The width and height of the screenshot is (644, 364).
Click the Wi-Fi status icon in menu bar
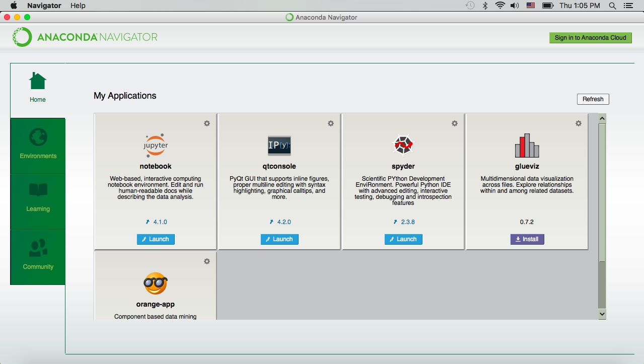(x=500, y=6)
